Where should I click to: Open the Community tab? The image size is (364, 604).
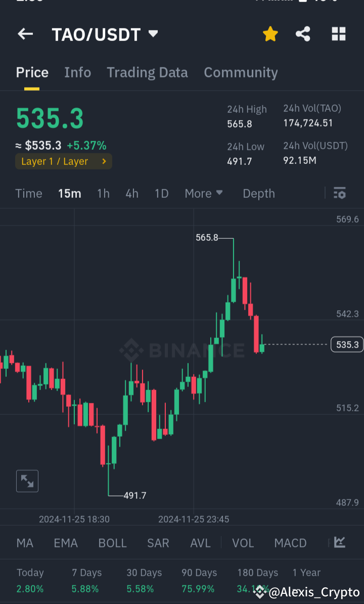[x=241, y=72]
